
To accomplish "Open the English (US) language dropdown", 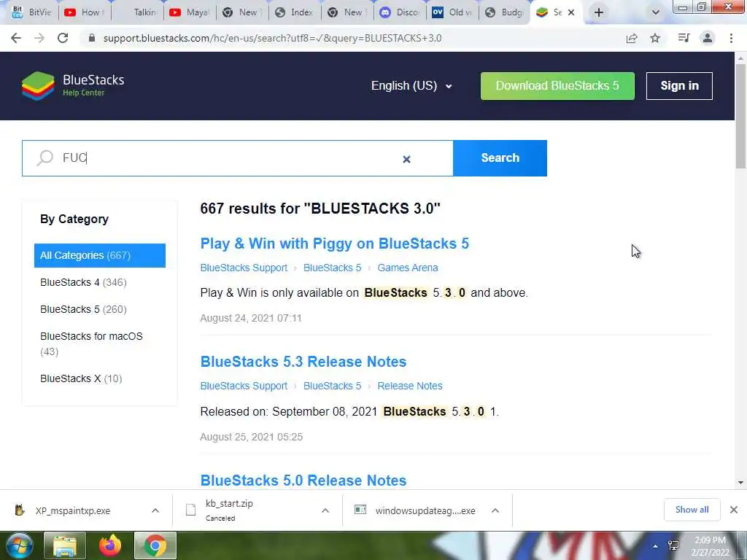I will [411, 86].
